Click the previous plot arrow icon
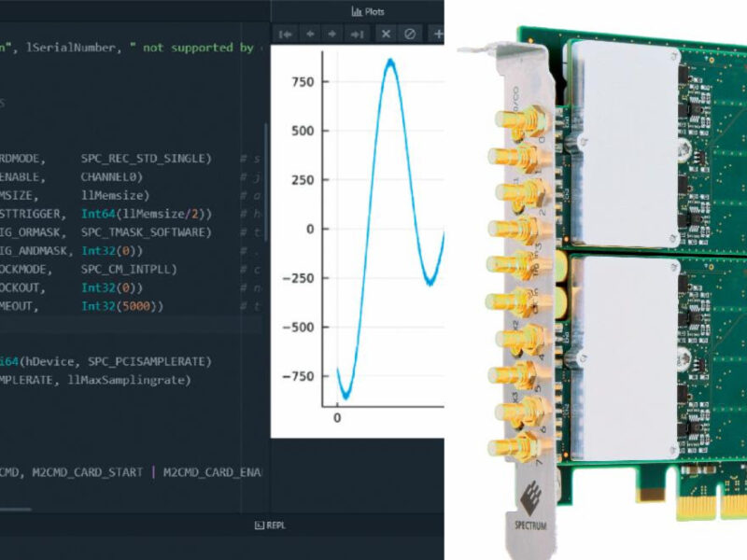747x560 pixels. pos(312,34)
